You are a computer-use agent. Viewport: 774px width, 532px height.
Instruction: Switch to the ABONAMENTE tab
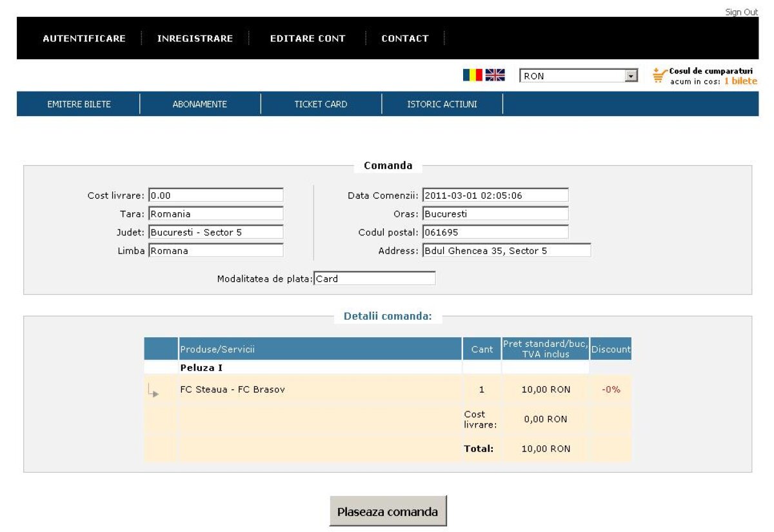[x=199, y=104]
